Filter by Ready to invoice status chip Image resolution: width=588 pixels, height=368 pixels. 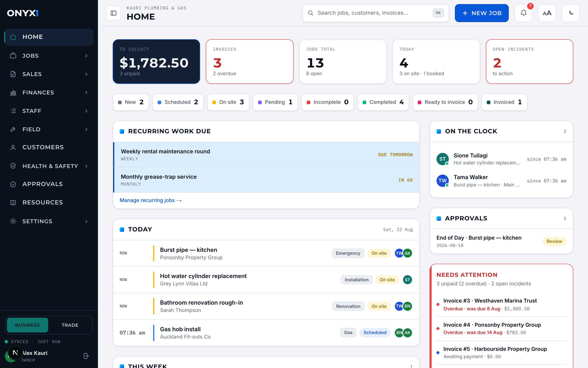tap(445, 102)
